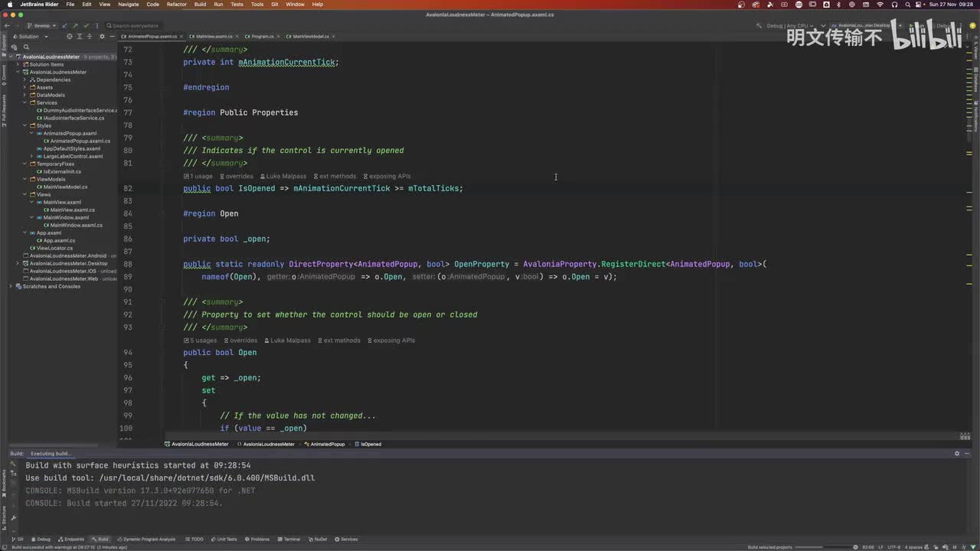The height and width of the screenshot is (551, 980).
Task: Switch to MainView.axaml.cs tab
Action: pyautogui.click(x=214, y=36)
